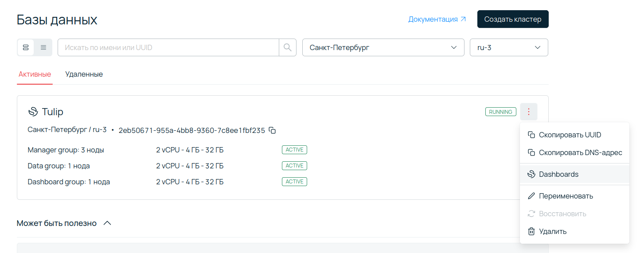Open the Санкт-Петербург region dropdown
This screenshot has height=253, width=644.
point(383,47)
